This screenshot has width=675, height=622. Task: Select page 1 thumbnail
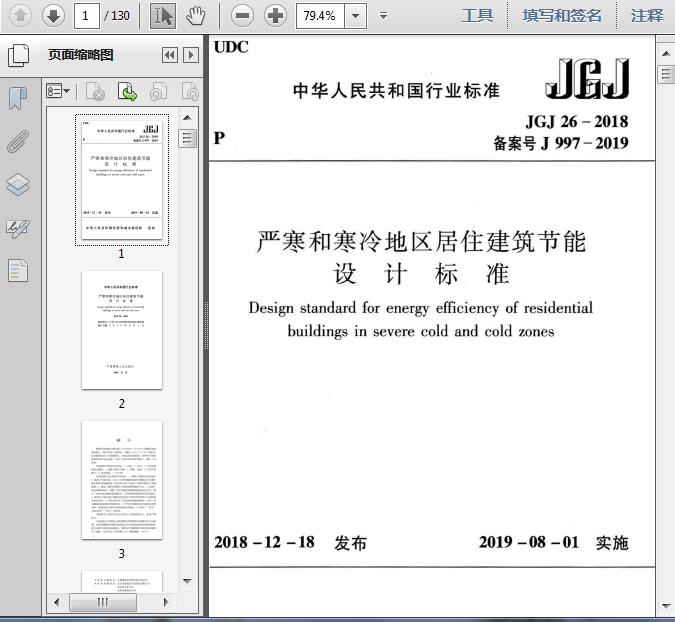pos(122,179)
